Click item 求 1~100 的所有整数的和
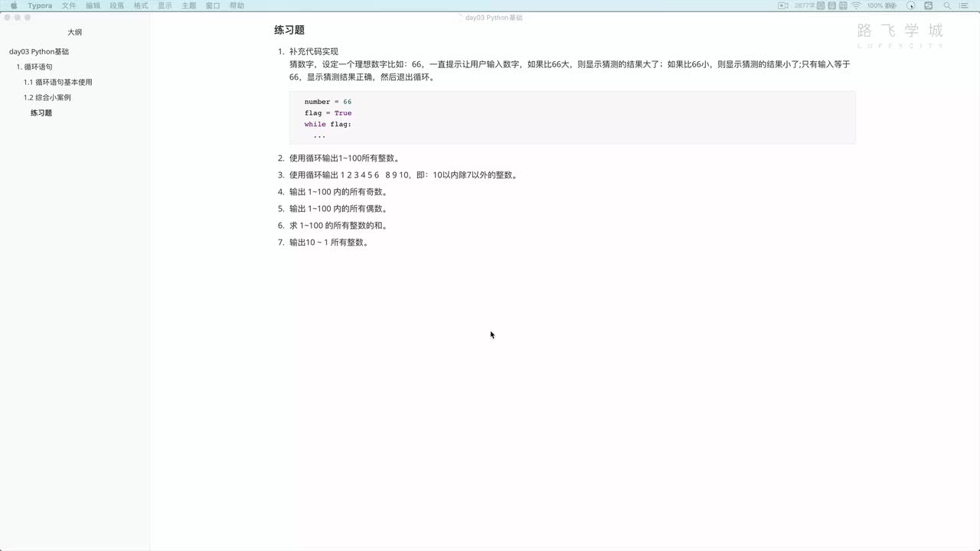The width and height of the screenshot is (980, 551). pyautogui.click(x=339, y=226)
